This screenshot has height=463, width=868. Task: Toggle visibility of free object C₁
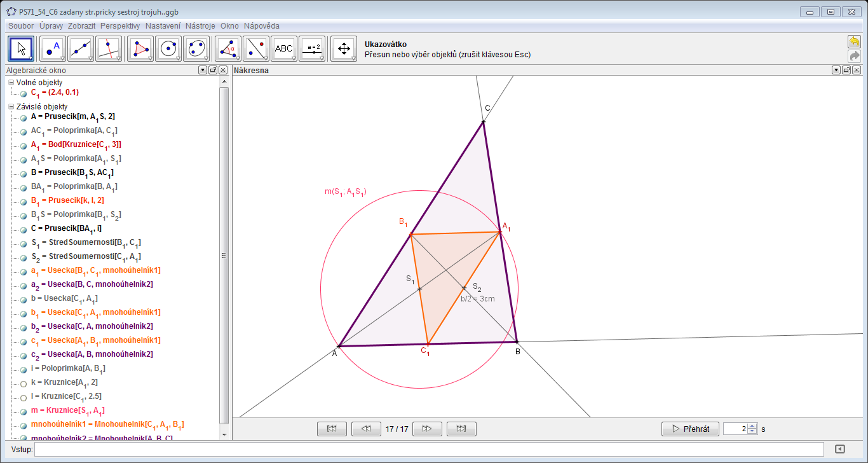(x=24, y=93)
